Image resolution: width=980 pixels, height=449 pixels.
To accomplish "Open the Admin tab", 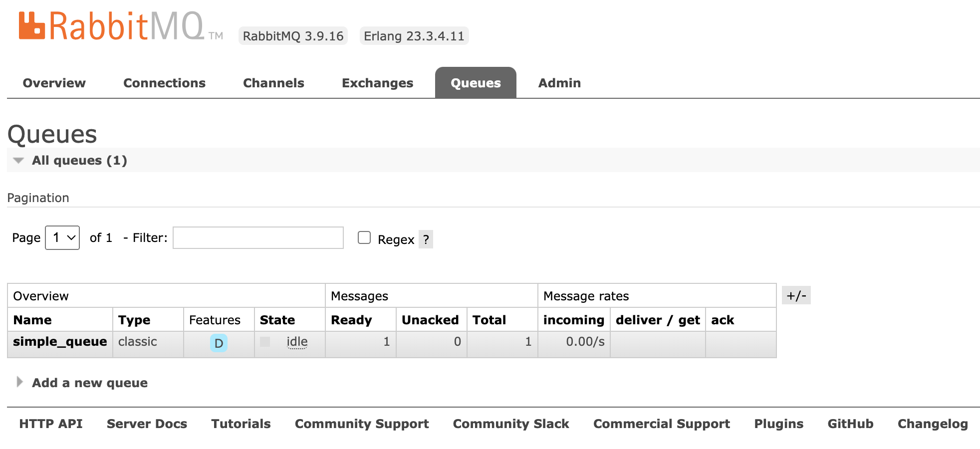I will coord(559,83).
